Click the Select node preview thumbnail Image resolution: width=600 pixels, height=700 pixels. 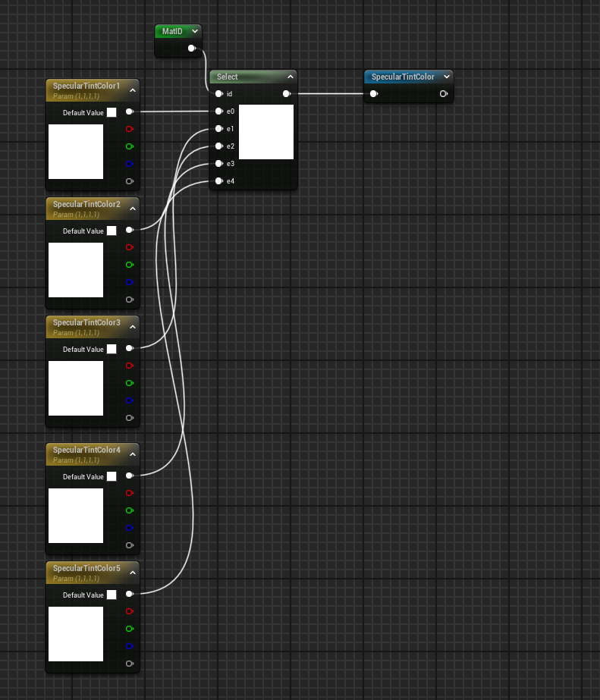tap(266, 132)
